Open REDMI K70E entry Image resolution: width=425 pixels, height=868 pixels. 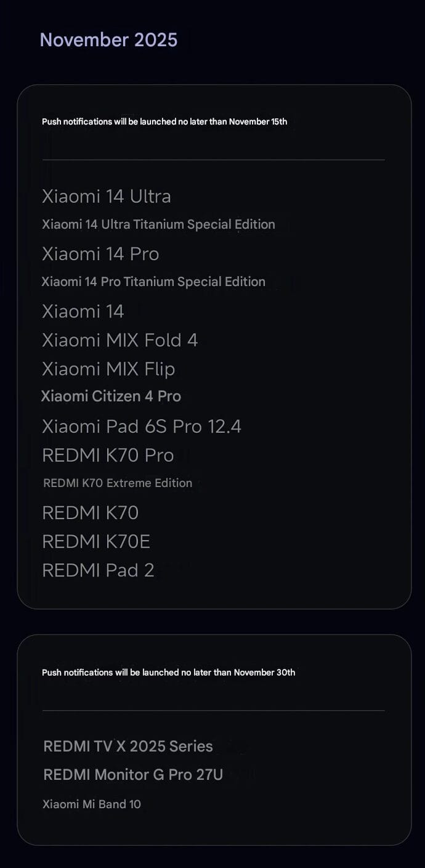(96, 542)
